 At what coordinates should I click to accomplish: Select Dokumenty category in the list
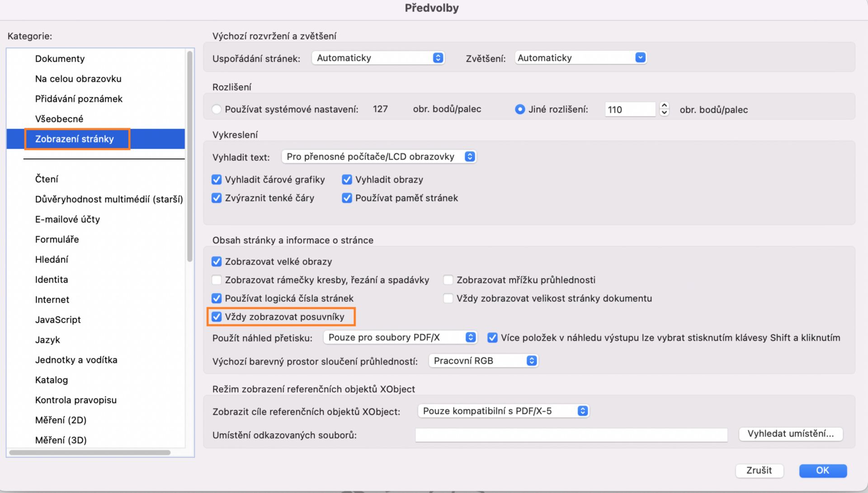pyautogui.click(x=60, y=59)
